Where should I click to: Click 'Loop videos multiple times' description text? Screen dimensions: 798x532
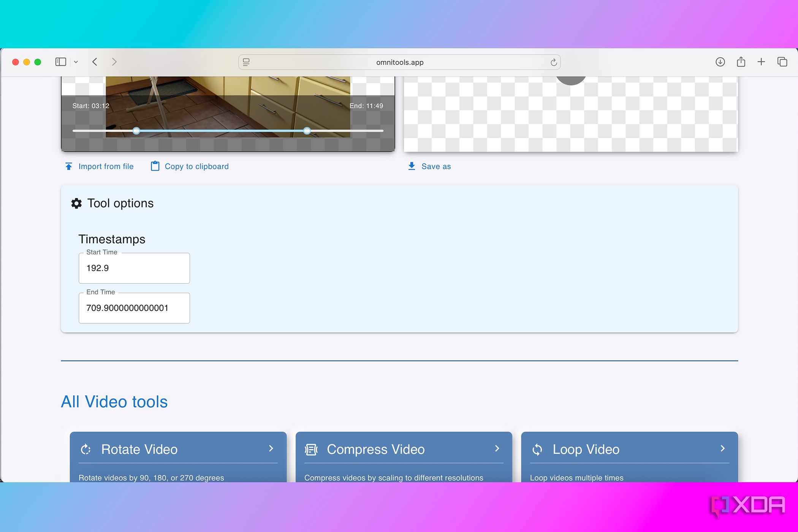[x=577, y=478]
